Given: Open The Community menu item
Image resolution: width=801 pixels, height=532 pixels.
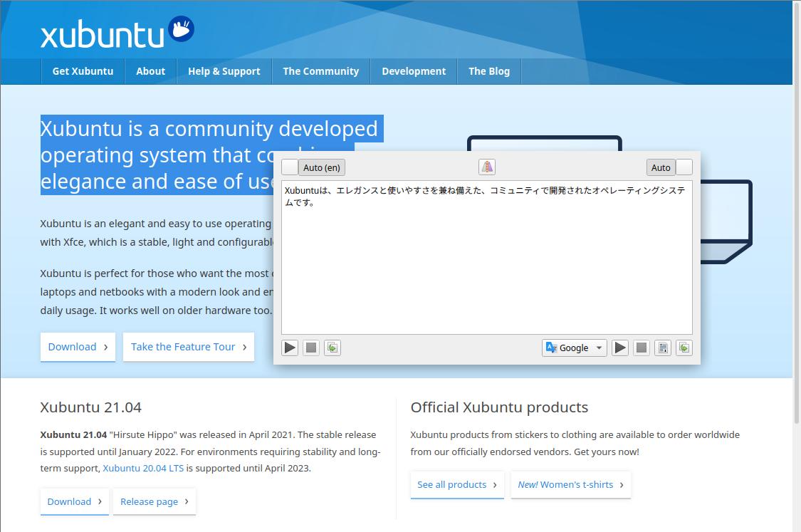Looking at the screenshot, I should (321, 71).
